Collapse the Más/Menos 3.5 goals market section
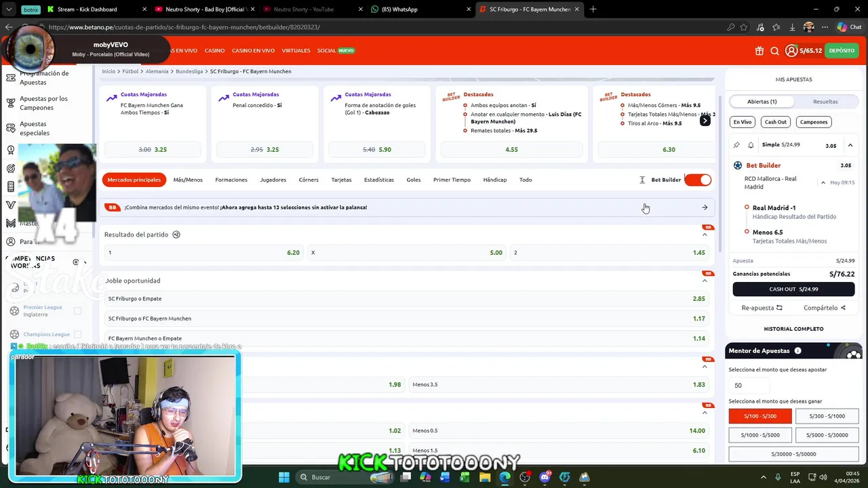The image size is (868, 488). [705, 367]
